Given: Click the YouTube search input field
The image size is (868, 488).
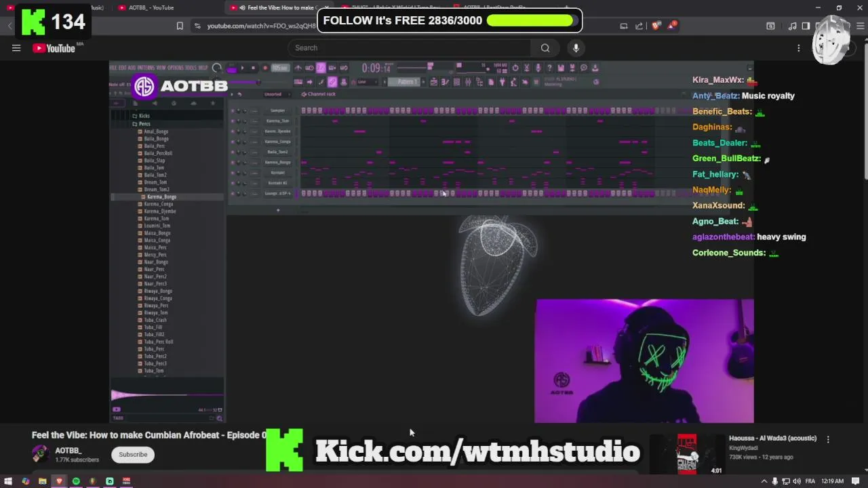Looking at the screenshot, I should pyautogui.click(x=410, y=48).
